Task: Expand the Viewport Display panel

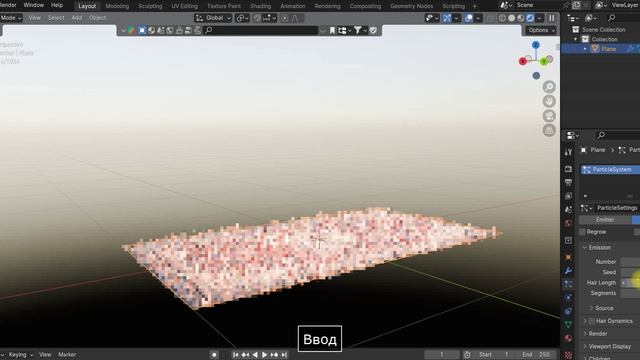Action: pos(585,347)
